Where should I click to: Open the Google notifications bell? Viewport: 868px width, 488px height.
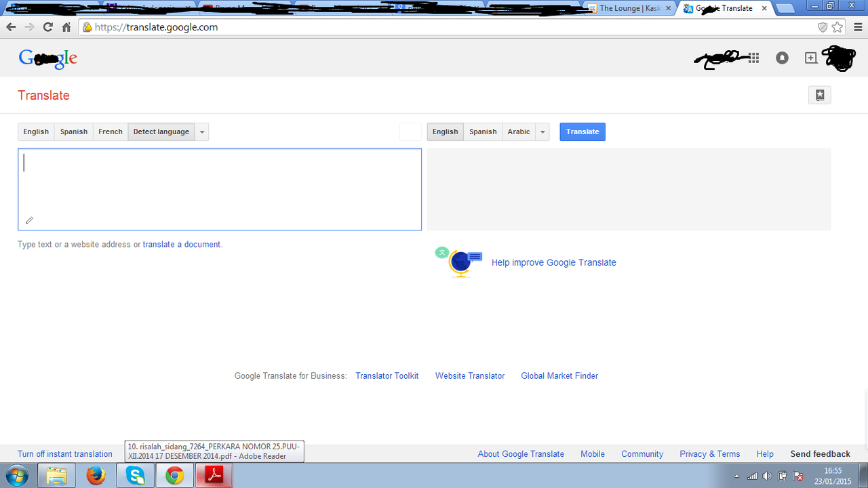pyautogui.click(x=782, y=58)
